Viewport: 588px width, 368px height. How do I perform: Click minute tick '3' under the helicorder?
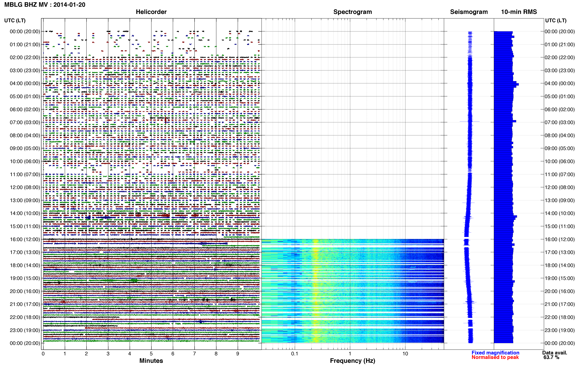108,354
